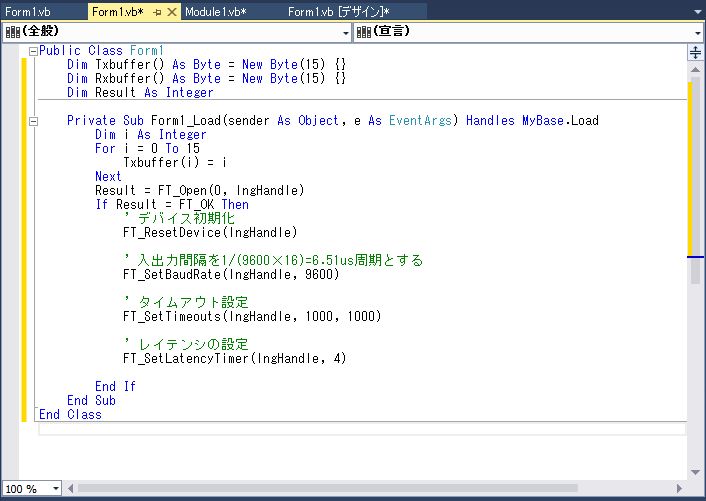Click the horizontal scrollbar thumb
Viewport: 706px width, 501px height.
328,488
